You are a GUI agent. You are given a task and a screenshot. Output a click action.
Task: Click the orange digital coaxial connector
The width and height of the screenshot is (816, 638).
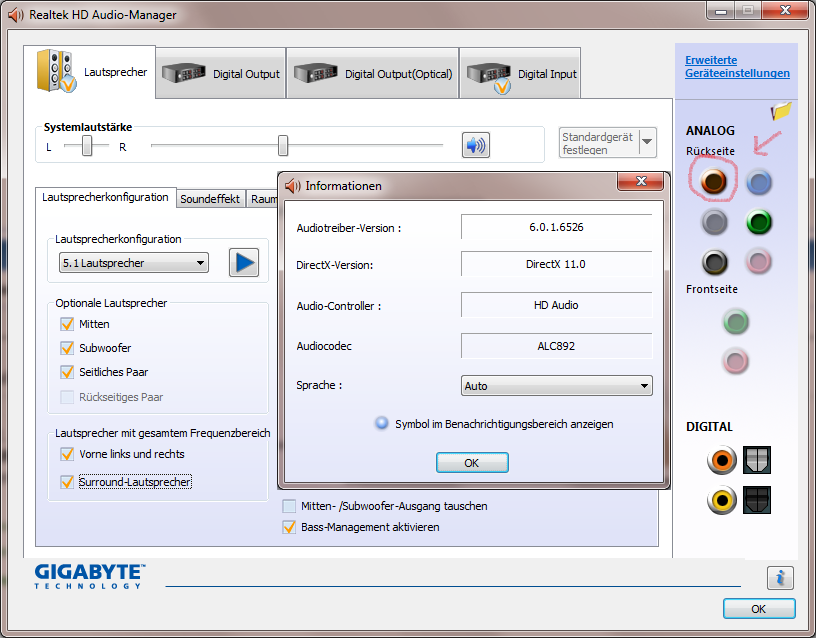coord(722,460)
